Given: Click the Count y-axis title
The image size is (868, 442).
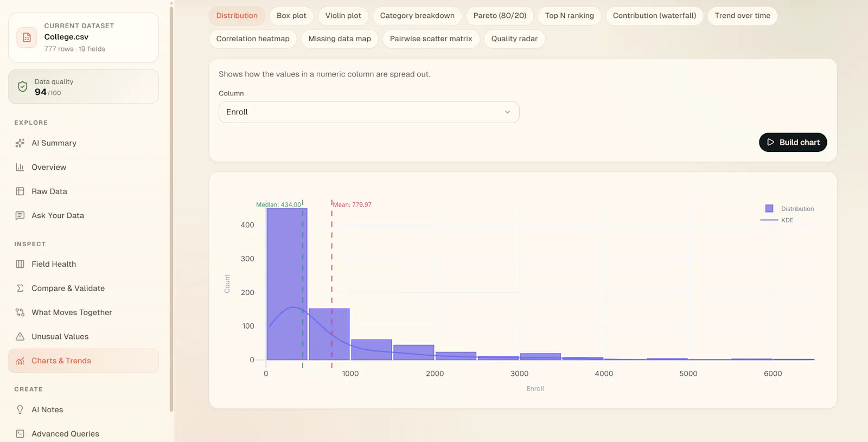Looking at the screenshot, I should point(227,284).
